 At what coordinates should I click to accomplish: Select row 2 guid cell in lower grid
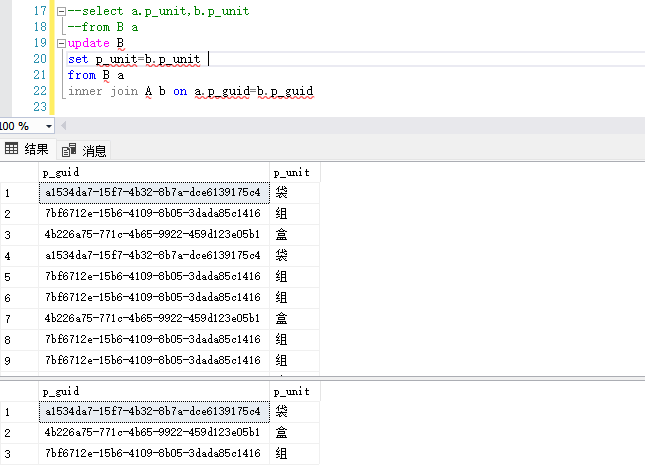pos(154,432)
